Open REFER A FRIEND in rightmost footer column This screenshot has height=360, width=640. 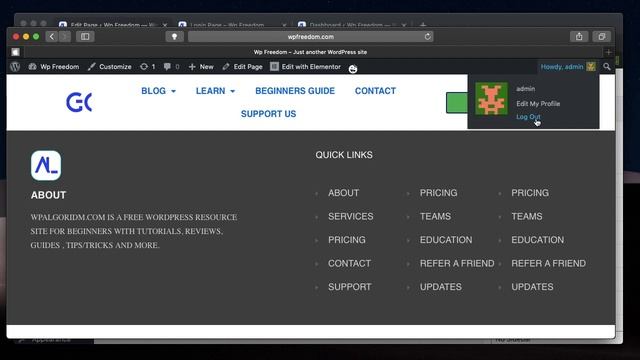[x=548, y=264]
